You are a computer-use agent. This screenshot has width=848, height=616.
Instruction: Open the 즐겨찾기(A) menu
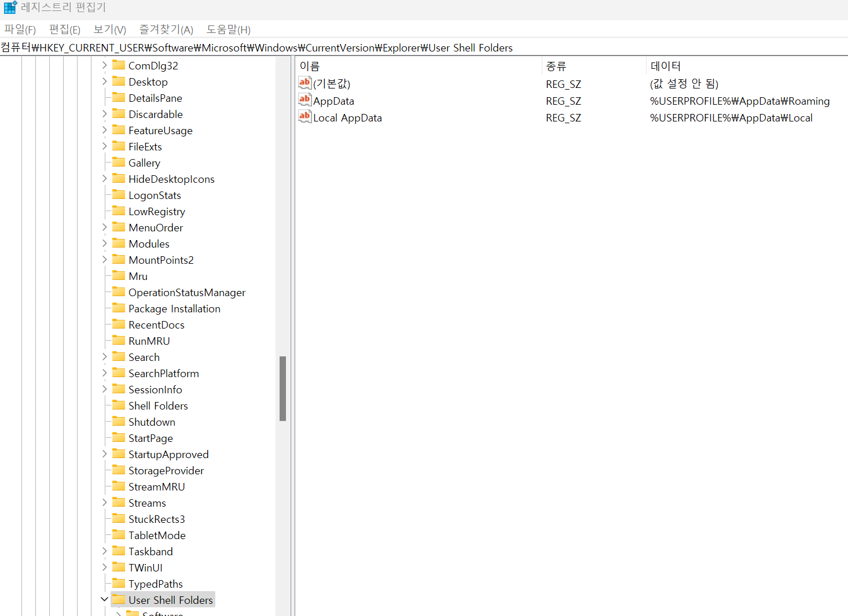(x=166, y=29)
